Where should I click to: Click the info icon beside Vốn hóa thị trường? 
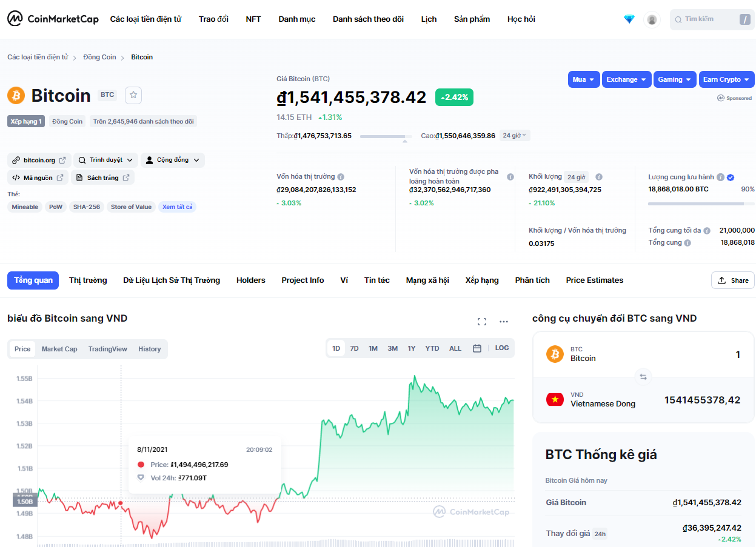pyautogui.click(x=341, y=177)
